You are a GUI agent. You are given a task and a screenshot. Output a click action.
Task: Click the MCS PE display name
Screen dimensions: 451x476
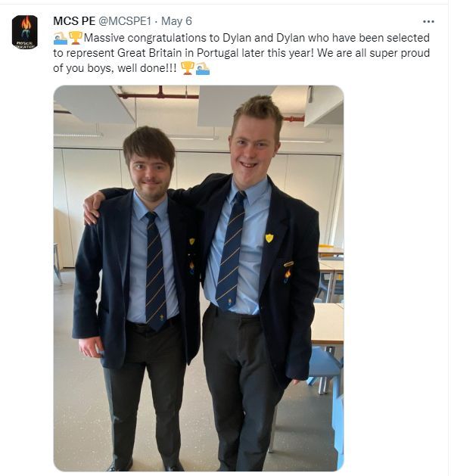[x=74, y=21]
